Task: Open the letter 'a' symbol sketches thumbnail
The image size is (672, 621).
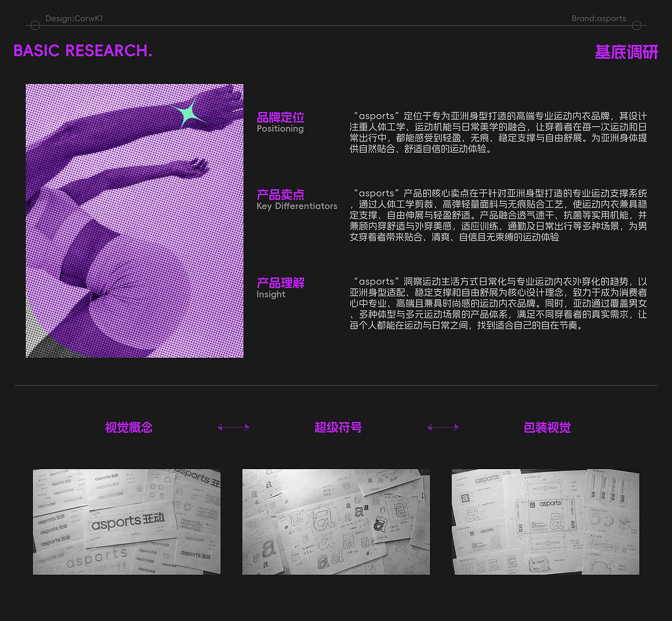Action: (336, 522)
